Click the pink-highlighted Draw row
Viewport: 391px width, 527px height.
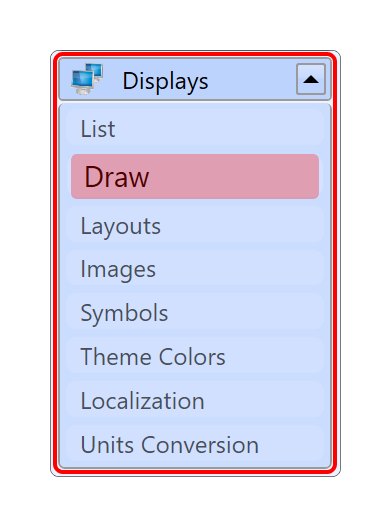195,176
